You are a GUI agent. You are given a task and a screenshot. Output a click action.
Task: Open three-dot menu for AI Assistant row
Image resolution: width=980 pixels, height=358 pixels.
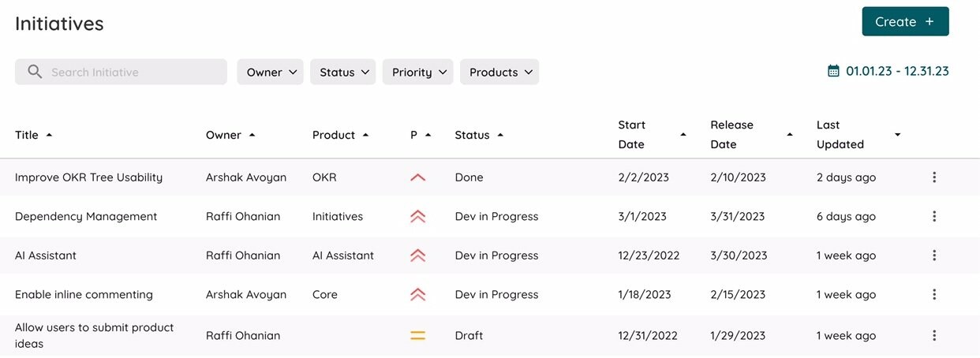click(934, 255)
